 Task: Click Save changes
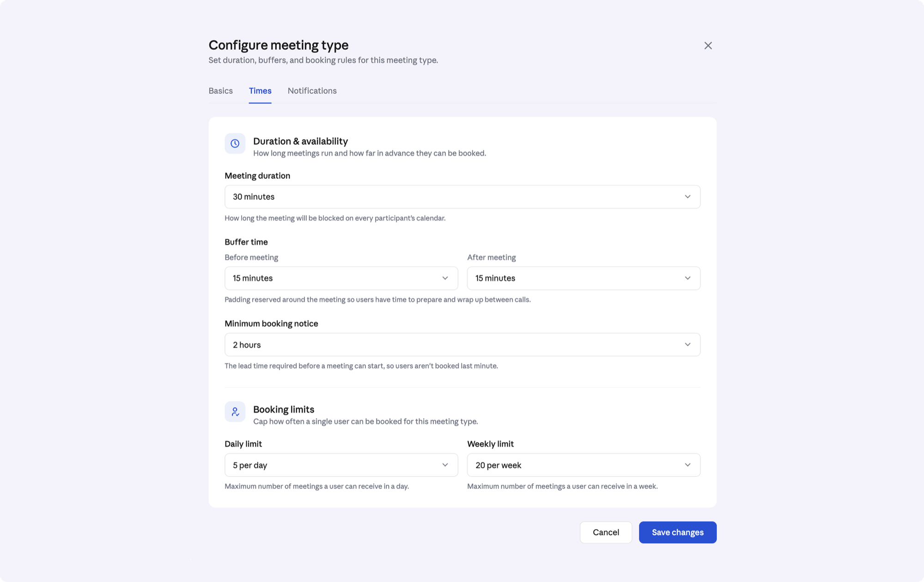[678, 533]
